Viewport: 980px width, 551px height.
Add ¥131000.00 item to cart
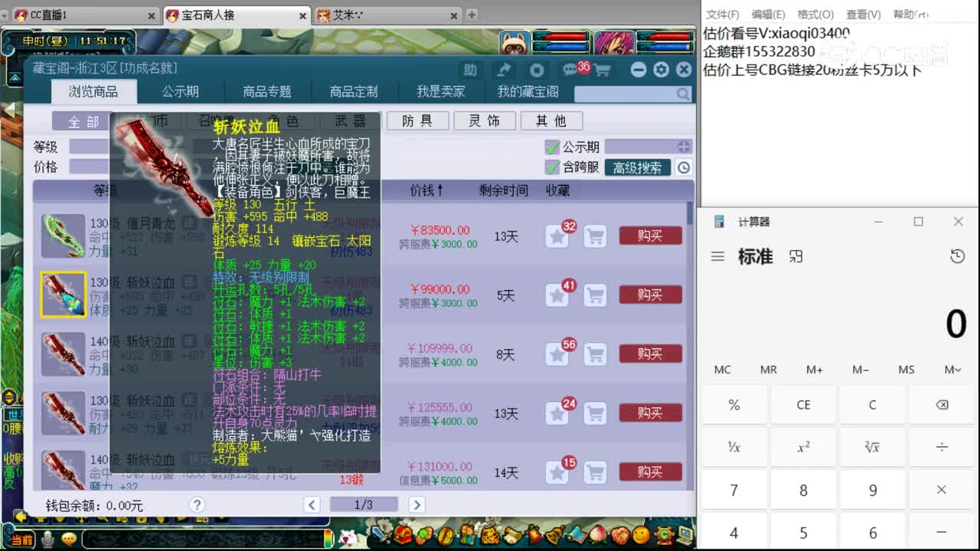595,472
